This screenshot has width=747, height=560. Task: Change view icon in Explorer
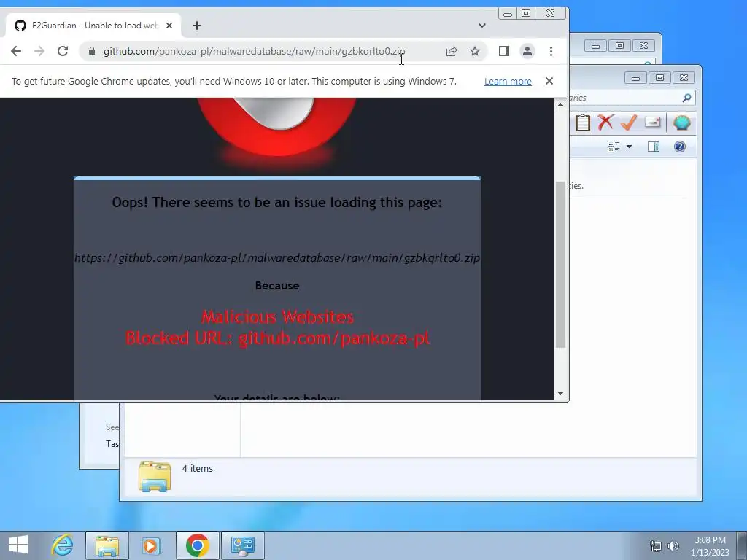614,147
